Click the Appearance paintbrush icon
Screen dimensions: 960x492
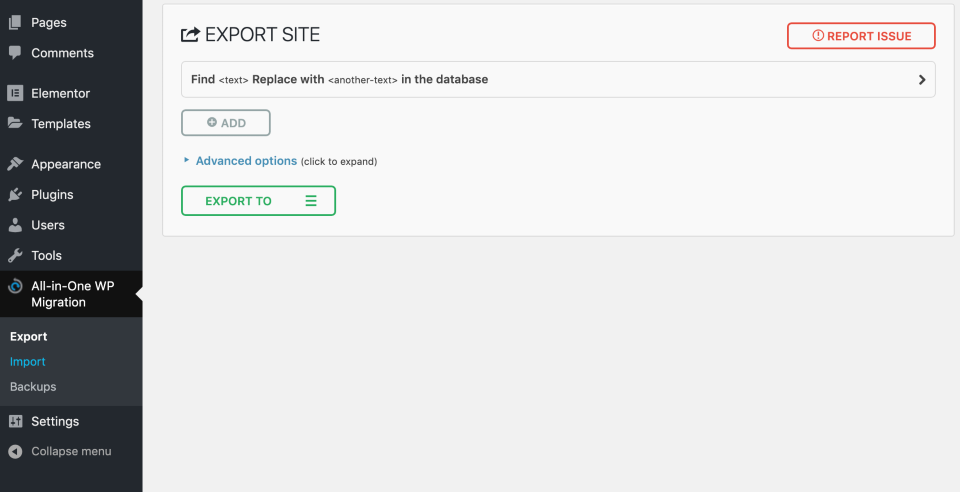click(x=15, y=164)
